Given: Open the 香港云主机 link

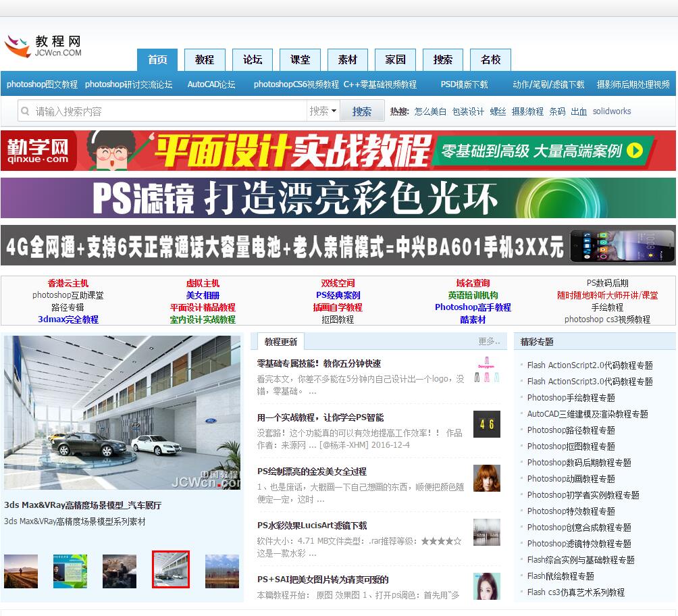Looking at the screenshot, I should [68, 283].
